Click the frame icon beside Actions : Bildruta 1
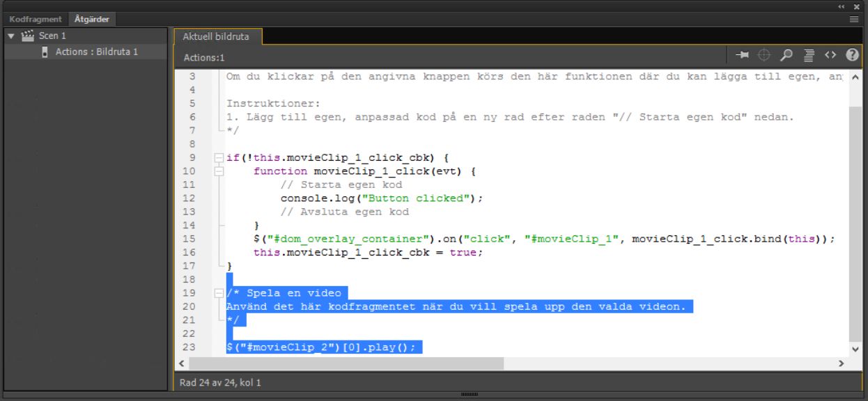 point(45,52)
